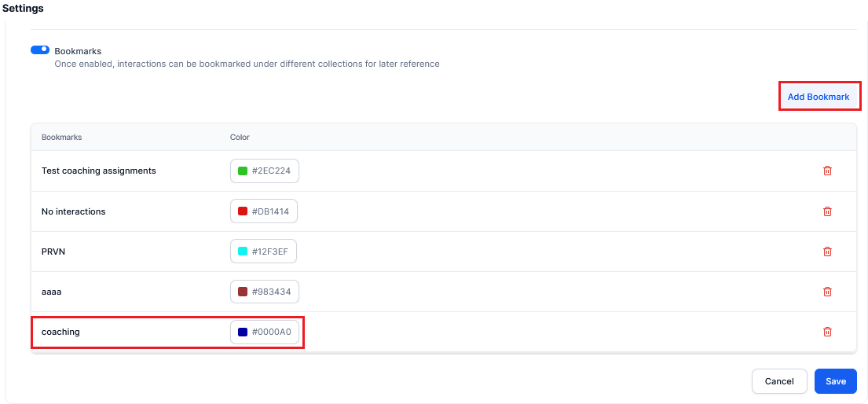Open the green #2EC224 color swatch
Screen dimensions: 868x404
pyautogui.click(x=244, y=171)
